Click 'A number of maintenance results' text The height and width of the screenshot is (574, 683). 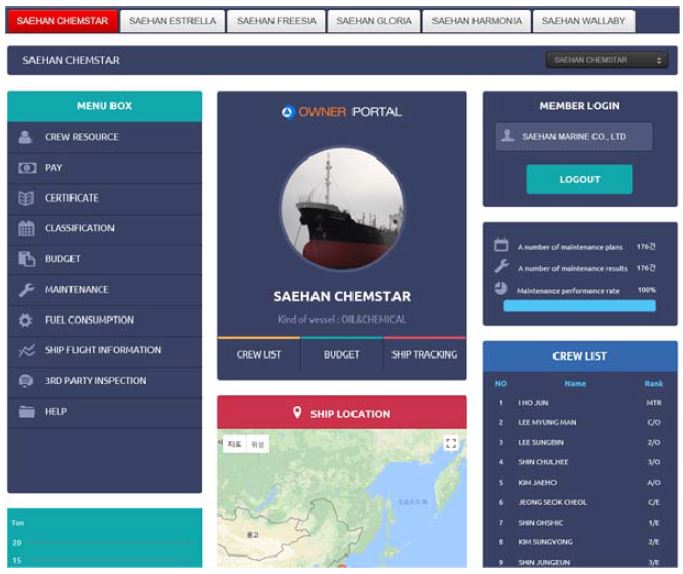click(572, 268)
